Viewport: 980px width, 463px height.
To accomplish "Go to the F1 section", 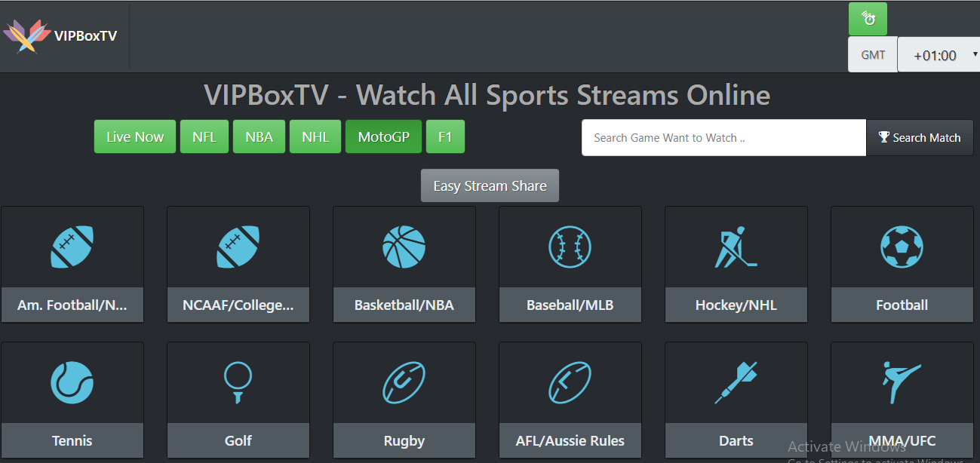I will click(x=445, y=136).
